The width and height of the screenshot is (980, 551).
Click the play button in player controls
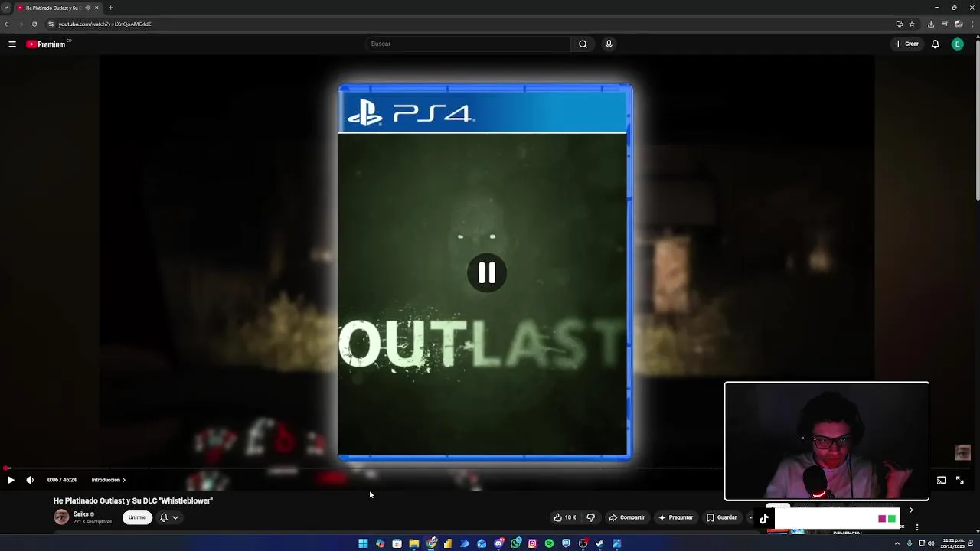point(11,480)
